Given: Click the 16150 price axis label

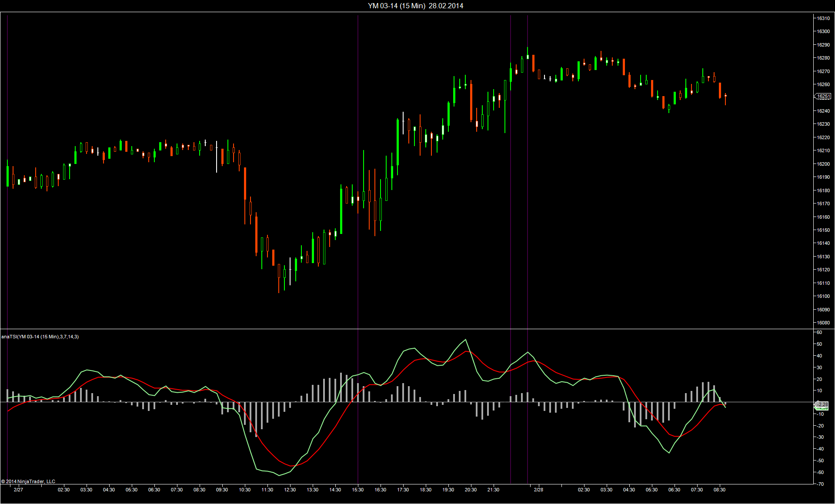Looking at the screenshot, I should 823,230.
